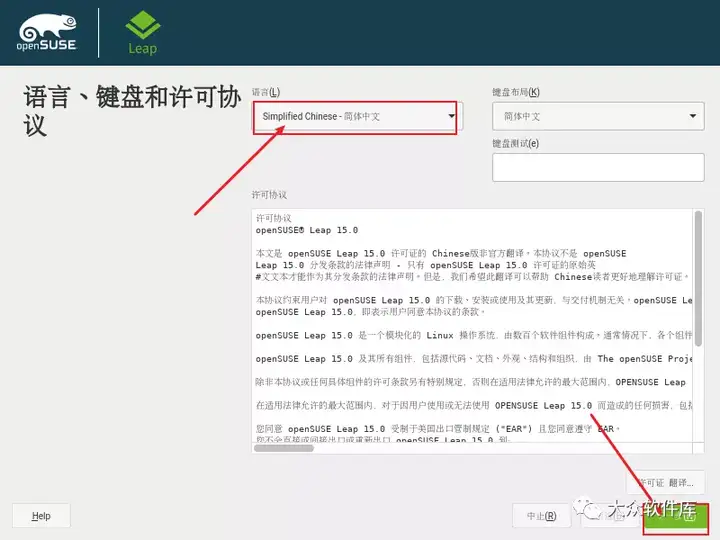Click the 键盘布局(K) field label
Image resolution: width=720 pixels, height=540 pixels.
516,92
